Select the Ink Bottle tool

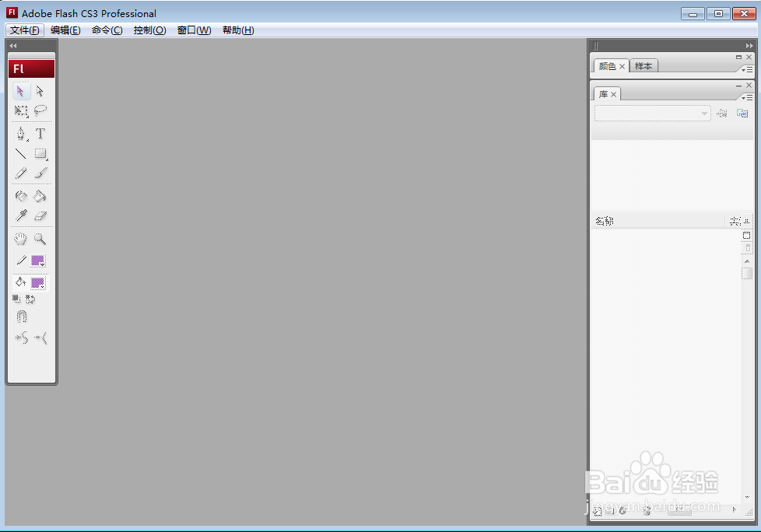pyautogui.click(x=21, y=196)
